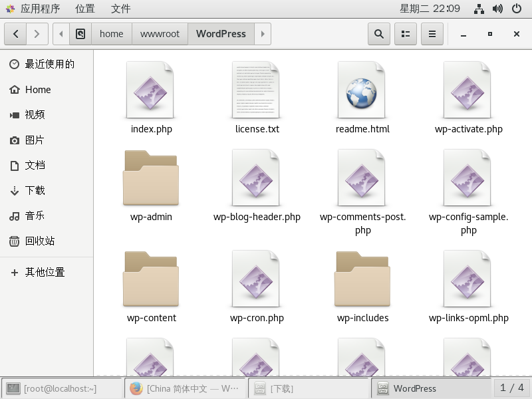Click the index.php file name label

[x=152, y=129]
